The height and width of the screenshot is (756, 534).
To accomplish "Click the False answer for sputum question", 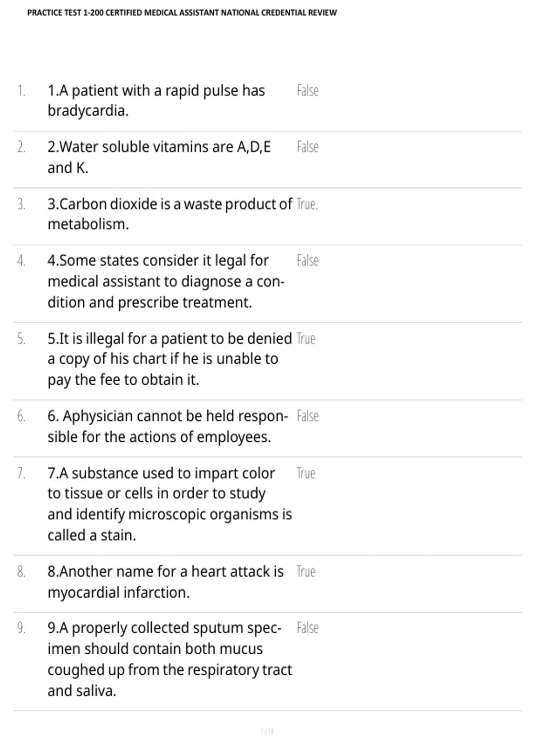I will [x=307, y=628].
